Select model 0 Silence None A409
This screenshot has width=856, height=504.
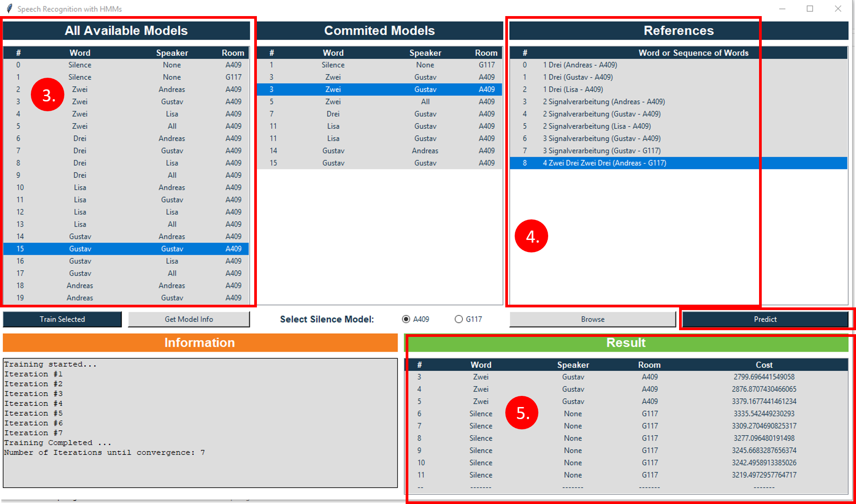[126, 65]
